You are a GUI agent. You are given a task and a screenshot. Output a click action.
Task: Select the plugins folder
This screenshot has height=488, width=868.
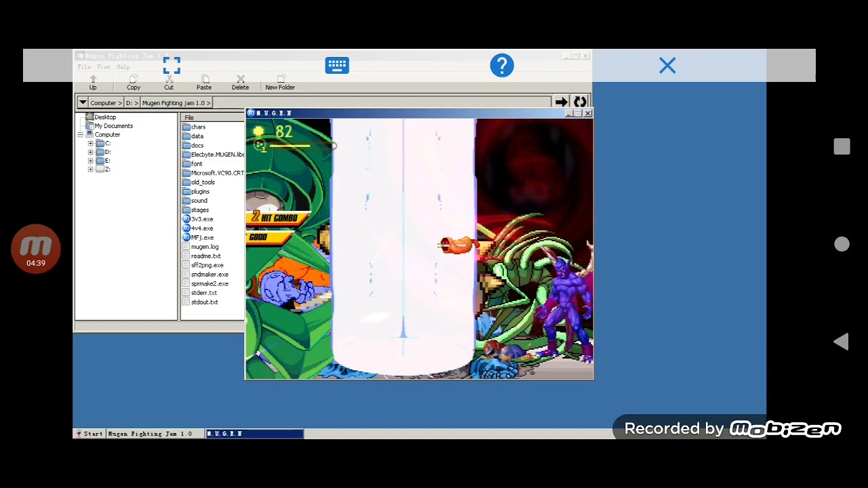tap(196, 192)
